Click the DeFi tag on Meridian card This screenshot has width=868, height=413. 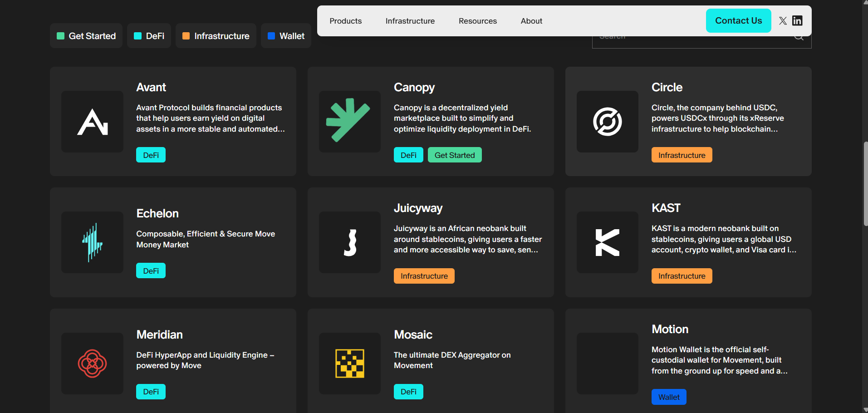tap(151, 392)
